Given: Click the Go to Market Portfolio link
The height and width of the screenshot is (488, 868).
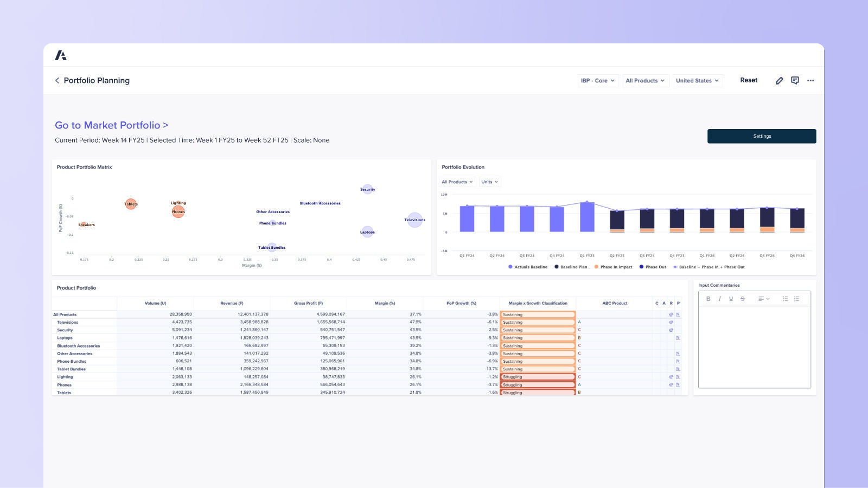Looking at the screenshot, I should pos(110,125).
